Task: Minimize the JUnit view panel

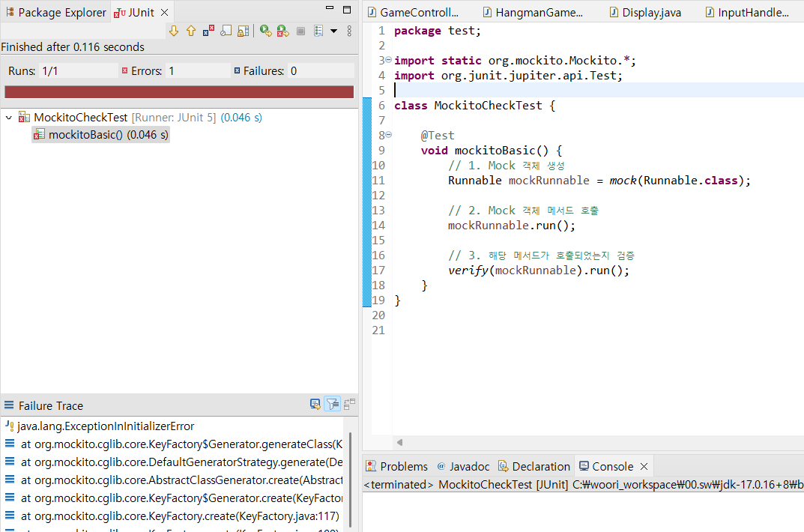Action: (330, 9)
